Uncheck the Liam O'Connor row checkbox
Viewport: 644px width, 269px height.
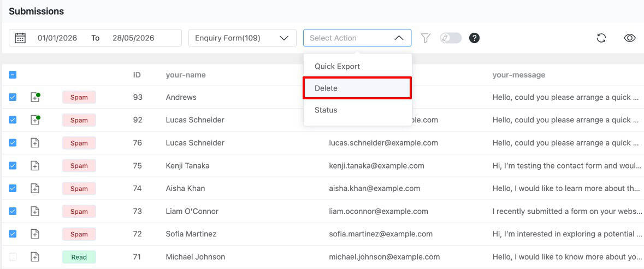[x=13, y=212]
